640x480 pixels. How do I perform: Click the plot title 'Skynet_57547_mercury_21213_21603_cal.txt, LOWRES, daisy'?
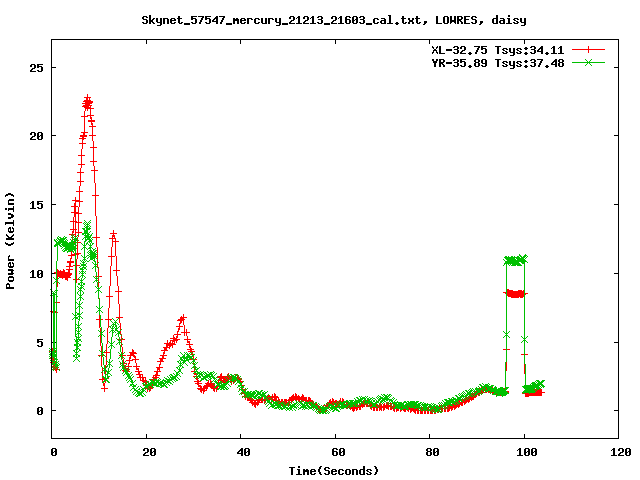click(334, 20)
